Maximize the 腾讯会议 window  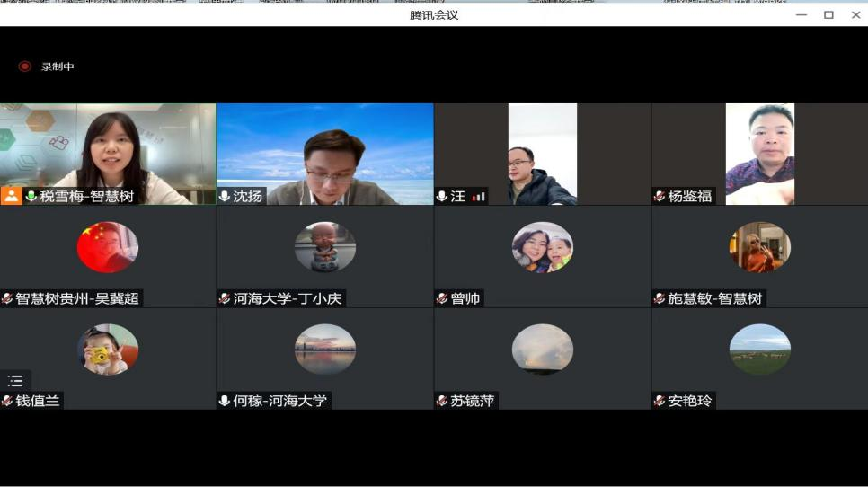pos(828,14)
